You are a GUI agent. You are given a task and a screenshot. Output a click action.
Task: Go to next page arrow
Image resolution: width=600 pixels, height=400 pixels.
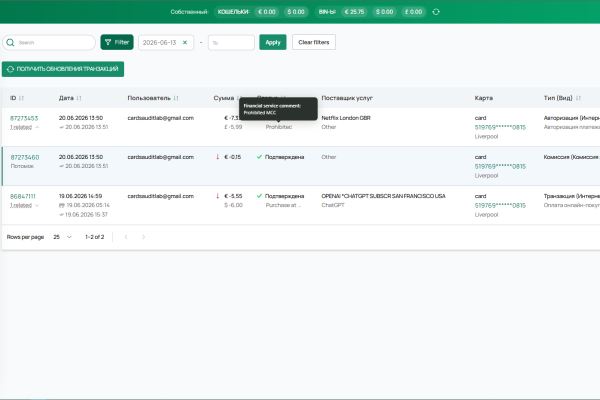(x=143, y=237)
